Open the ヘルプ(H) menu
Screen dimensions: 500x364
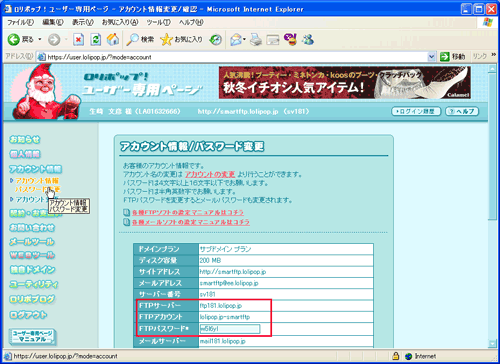tap(191, 22)
